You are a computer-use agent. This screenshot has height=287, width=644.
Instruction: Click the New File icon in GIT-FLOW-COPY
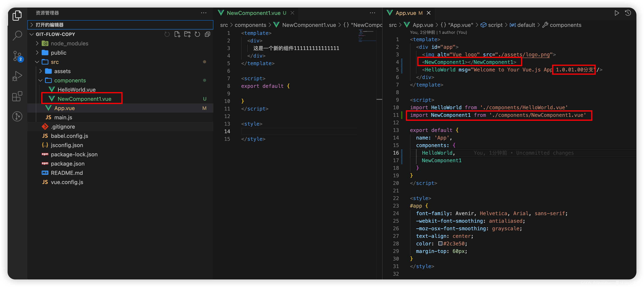(x=177, y=34)
